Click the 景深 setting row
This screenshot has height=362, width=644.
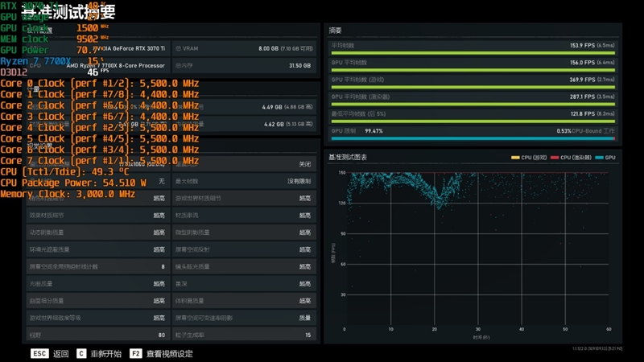pyautogui.click(x=244, y=284)
